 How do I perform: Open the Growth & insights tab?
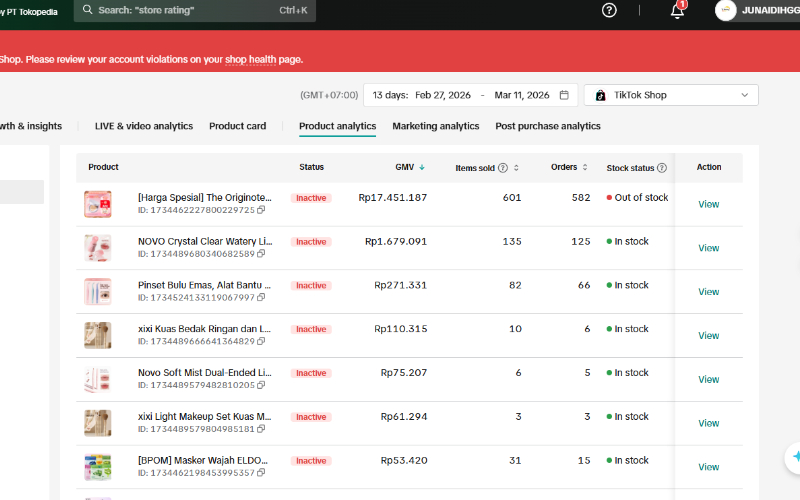[x=31, y=126]
